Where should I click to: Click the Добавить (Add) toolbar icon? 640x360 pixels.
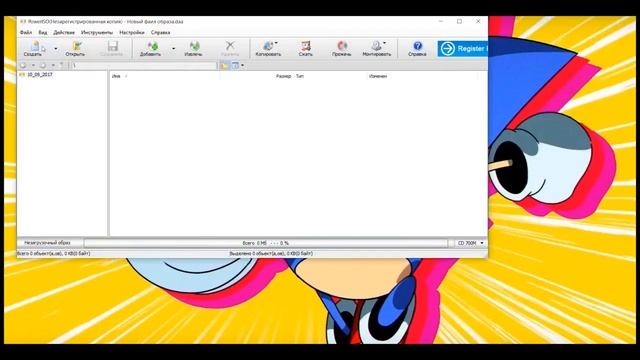tap(151, 49)
